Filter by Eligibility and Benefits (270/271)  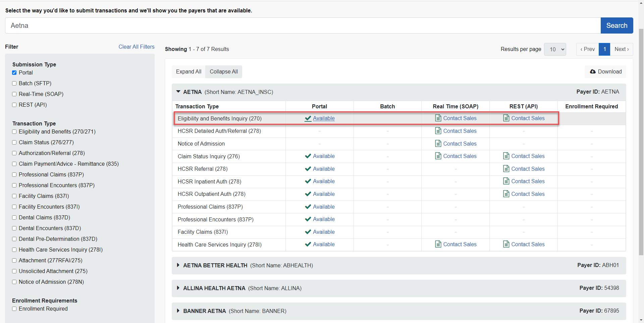(14, 132)
